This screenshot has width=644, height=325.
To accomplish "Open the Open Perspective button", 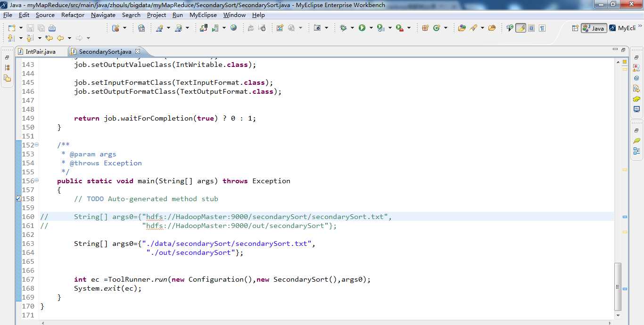I will pos(575,28).
